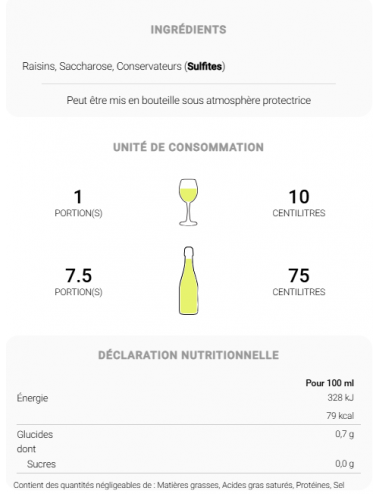Viewport: 380px width, 494px height.
Task: Click the 7.5 PORTION(S) label
Action: pyautogui.click(x=78, y=282)
